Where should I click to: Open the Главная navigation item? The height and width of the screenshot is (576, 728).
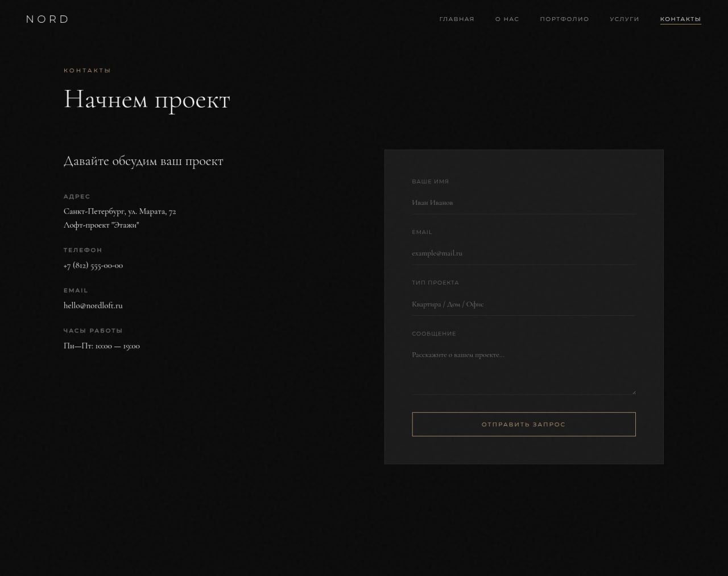click(456, 19)
